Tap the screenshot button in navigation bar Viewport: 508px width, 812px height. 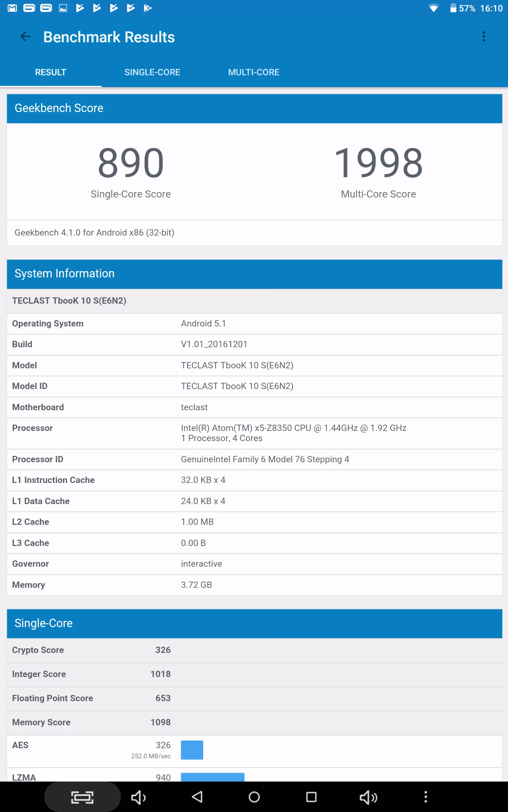[82, 797]
